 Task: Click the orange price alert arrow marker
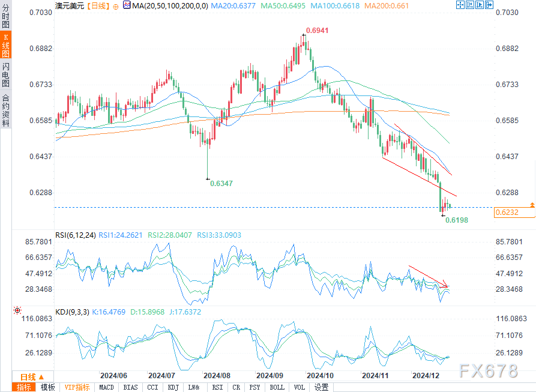[x=532, y=205]
